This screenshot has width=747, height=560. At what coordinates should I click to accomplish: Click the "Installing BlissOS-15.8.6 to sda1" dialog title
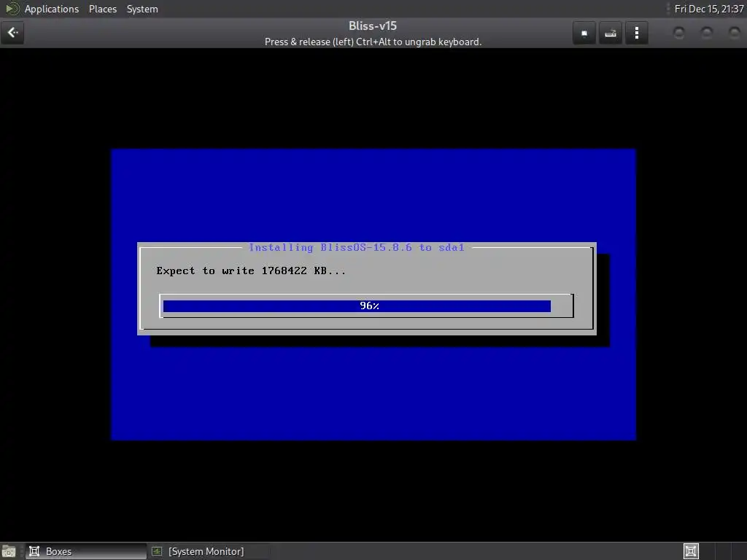(356, 248)
